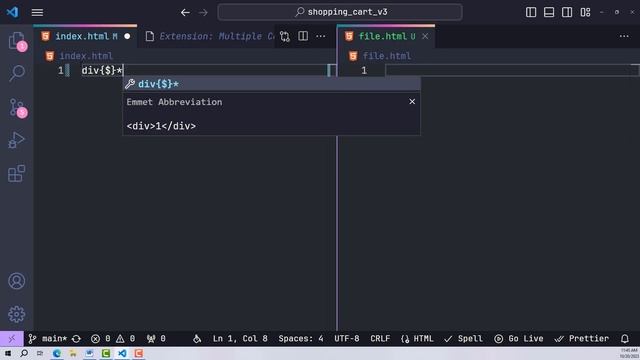This screenshot has height=360, width=640.
Task: Start the server with Go Live
Action: pos(519,338)
